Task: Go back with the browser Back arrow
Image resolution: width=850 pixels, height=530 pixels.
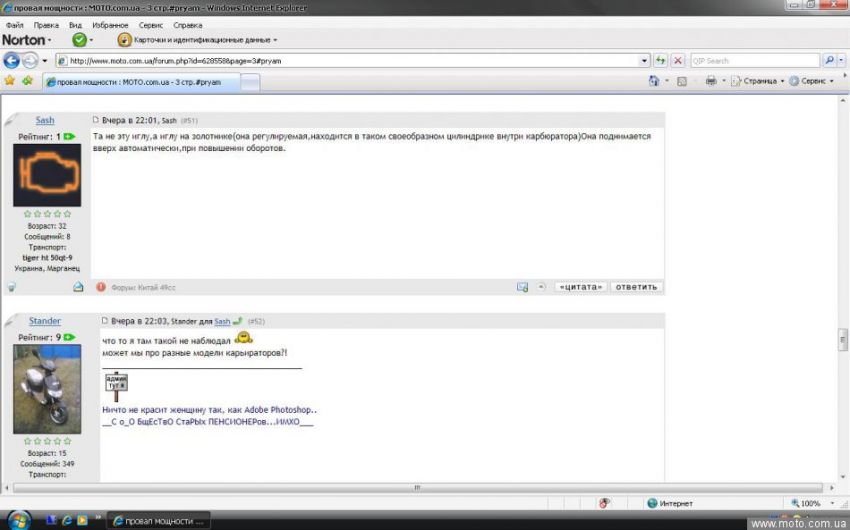Action: pos(11,60)
